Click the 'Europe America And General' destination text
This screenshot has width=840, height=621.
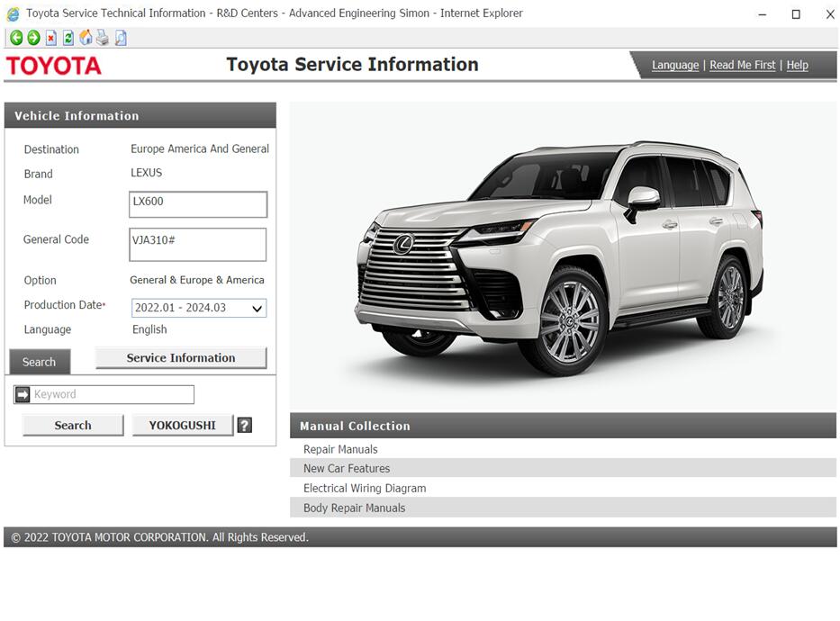tap(200, 148)
